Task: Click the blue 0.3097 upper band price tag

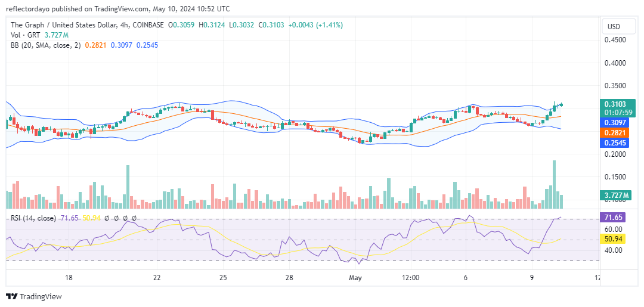Action: tap(614, 122)
